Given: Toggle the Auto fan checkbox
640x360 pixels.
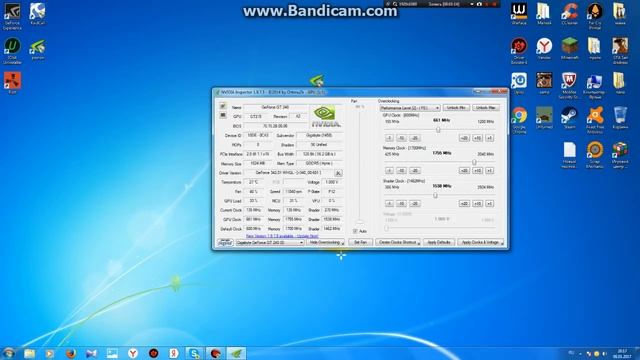Looking at the screenshot, I should (x=355, y=231).
